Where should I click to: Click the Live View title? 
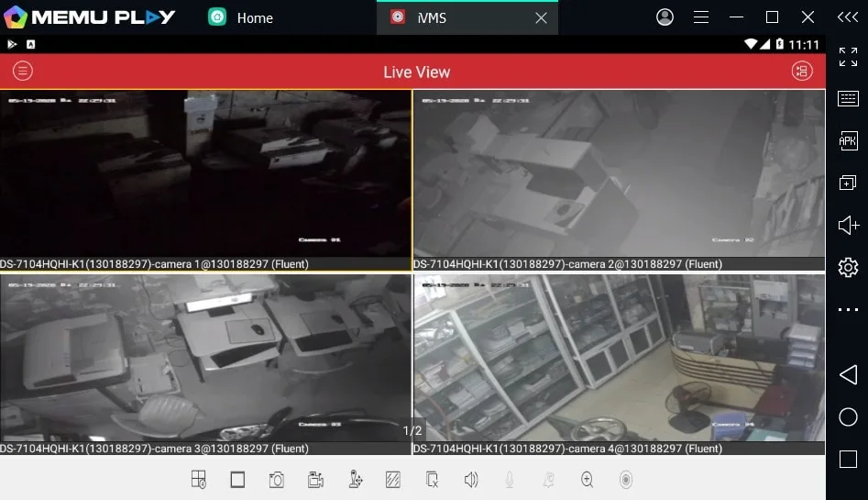[417, 72]
